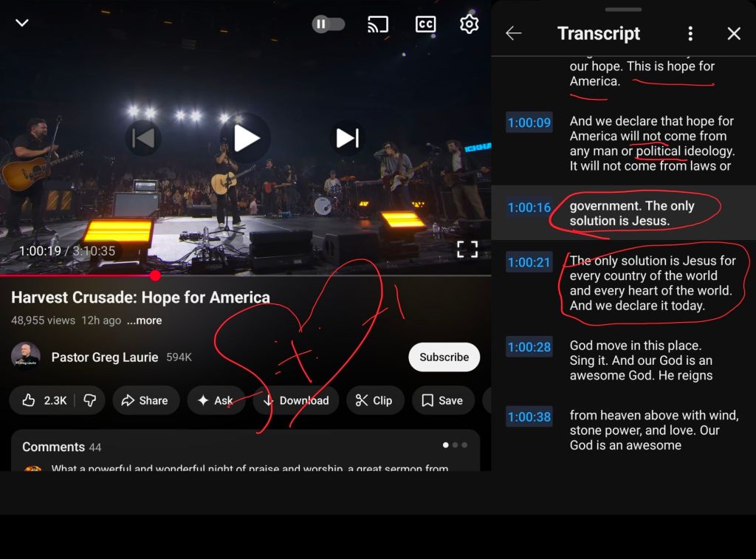Open transcript three-dot options menu

pos(690,33)
